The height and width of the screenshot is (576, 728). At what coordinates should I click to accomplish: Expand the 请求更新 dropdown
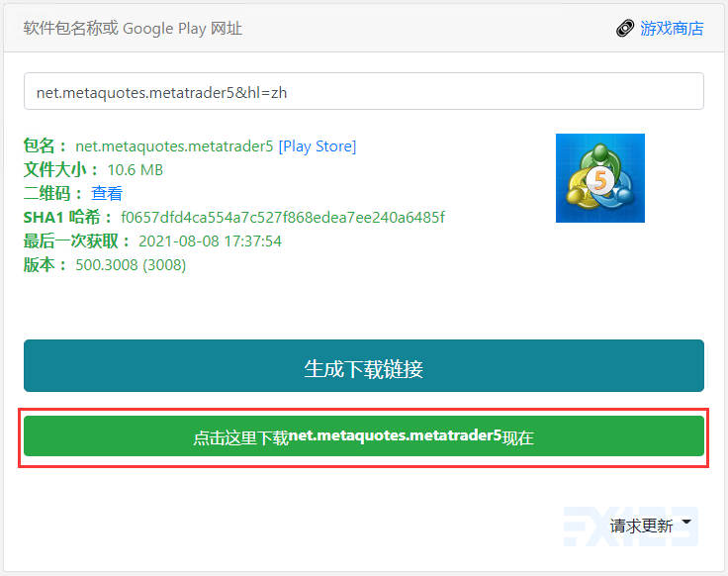pyautogui.click(x=650, y=526)
